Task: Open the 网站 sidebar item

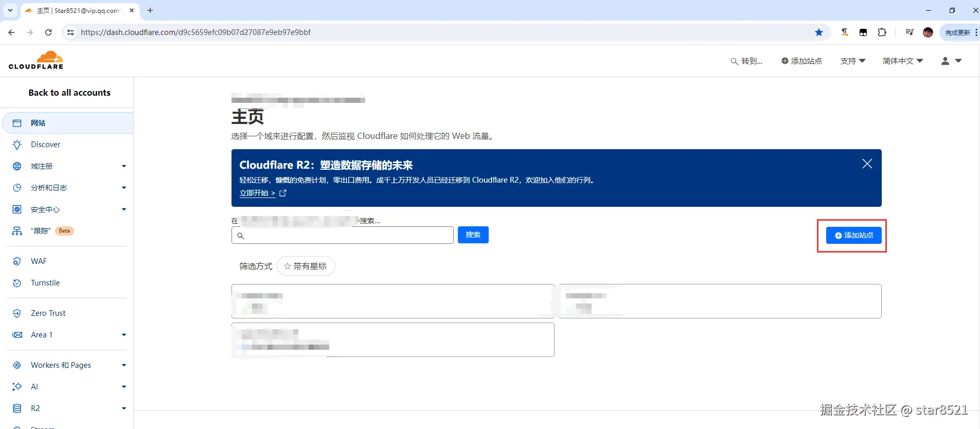Action: pyautogui.click(x=68, y=123)
